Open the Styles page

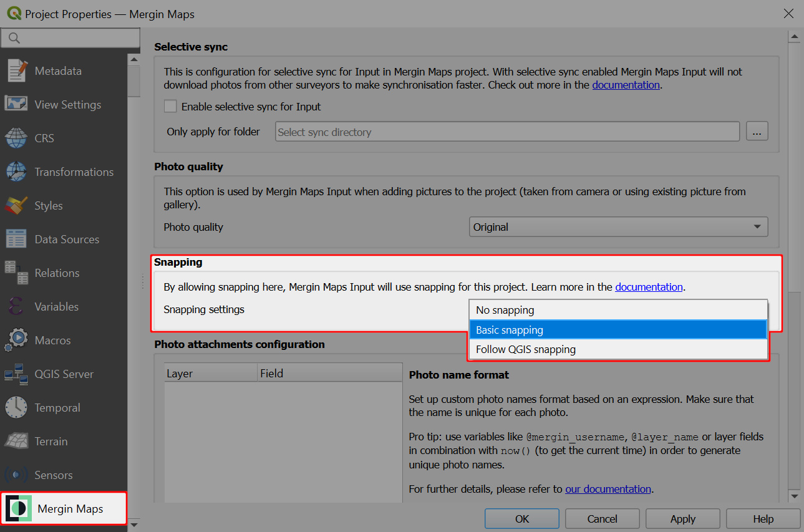(x=64, y=205)
